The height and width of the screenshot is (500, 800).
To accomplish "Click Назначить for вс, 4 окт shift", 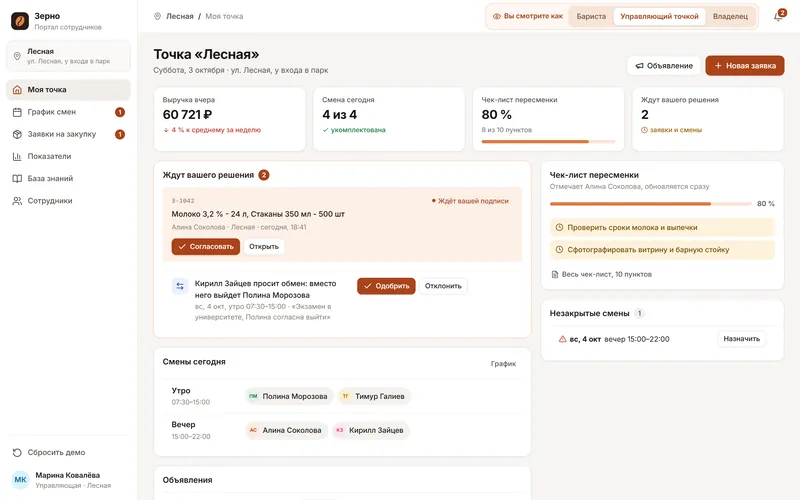I will click(x=741, y=339).
